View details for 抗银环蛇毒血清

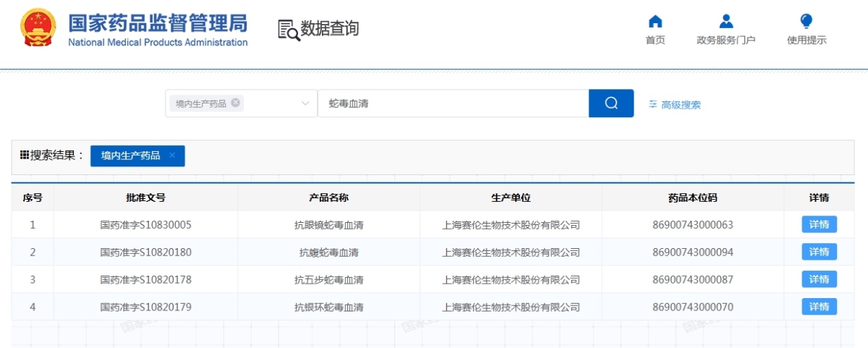coord(819,307)
